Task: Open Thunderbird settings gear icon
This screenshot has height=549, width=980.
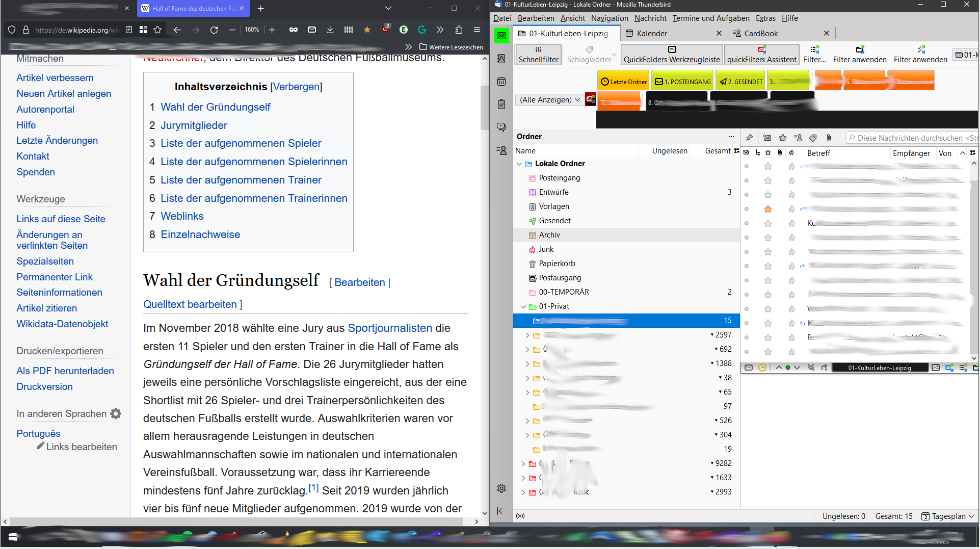Action: [501, 488]
